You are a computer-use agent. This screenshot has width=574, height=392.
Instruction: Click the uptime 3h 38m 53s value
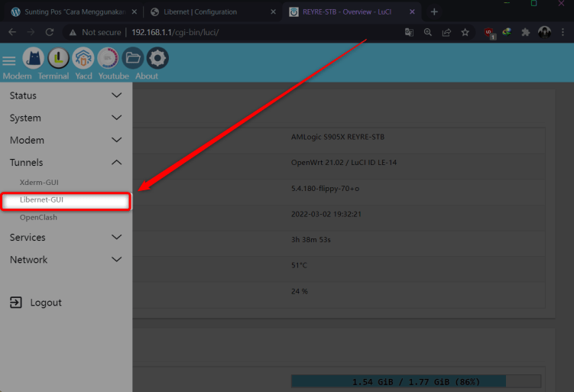click(x=311, y=240)
